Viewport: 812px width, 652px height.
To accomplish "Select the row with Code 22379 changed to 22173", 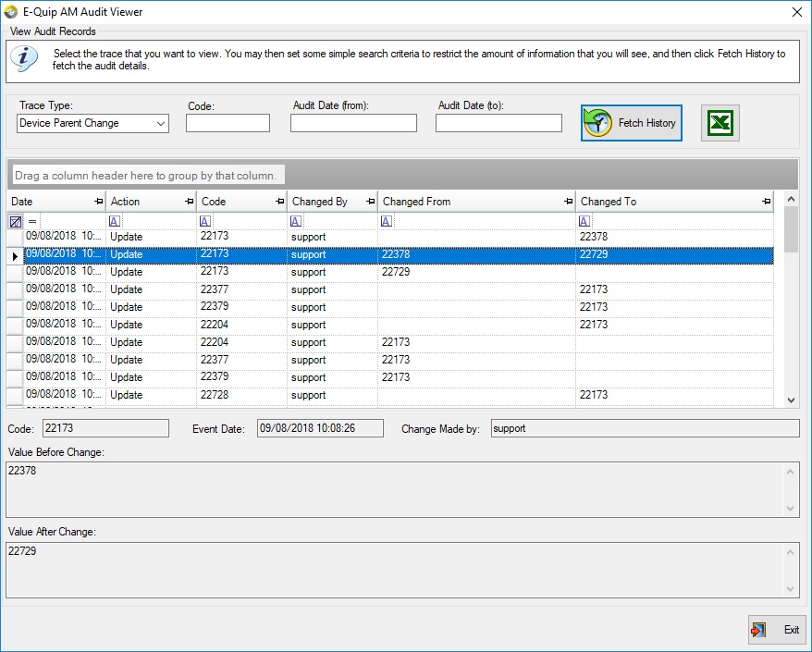I will pyautogui.click(x=399, y=308).
